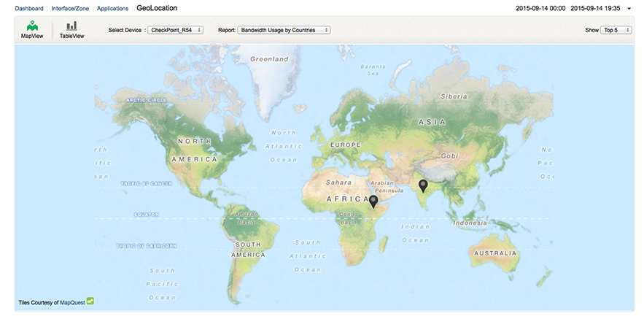Click the EUROPE label on the map
The width and height of the screenshot is (644, 319).
346,145
